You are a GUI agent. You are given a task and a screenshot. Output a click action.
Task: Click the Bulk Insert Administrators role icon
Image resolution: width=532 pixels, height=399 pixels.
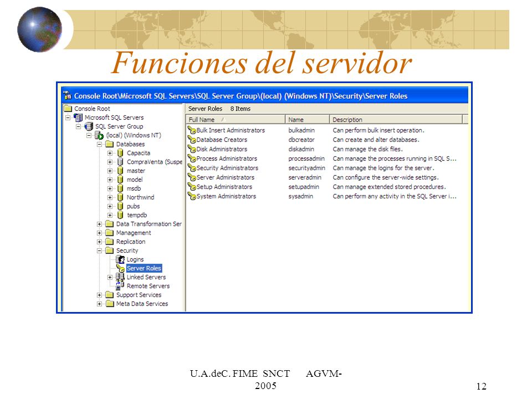[x=192, y=130]
